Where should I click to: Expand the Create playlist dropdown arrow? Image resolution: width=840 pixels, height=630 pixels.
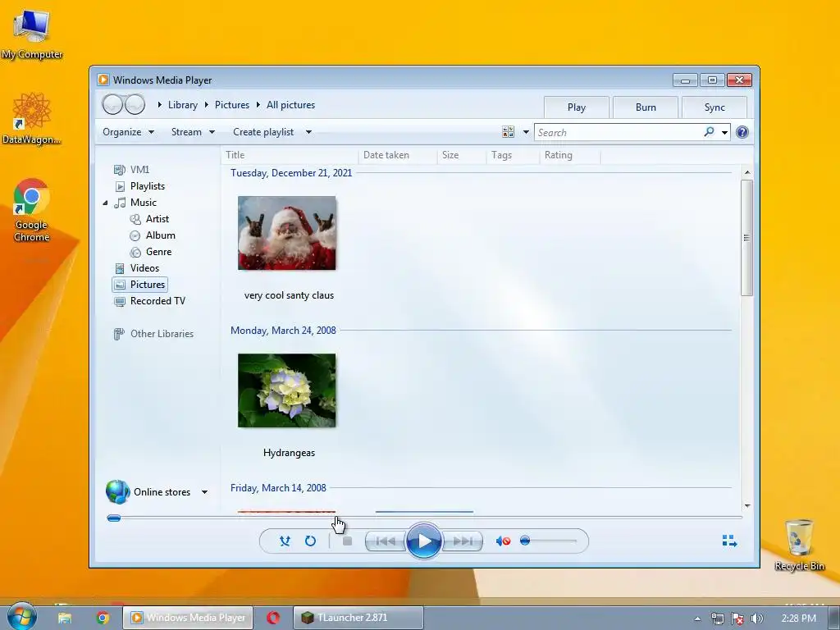click(x=308, y=132)
